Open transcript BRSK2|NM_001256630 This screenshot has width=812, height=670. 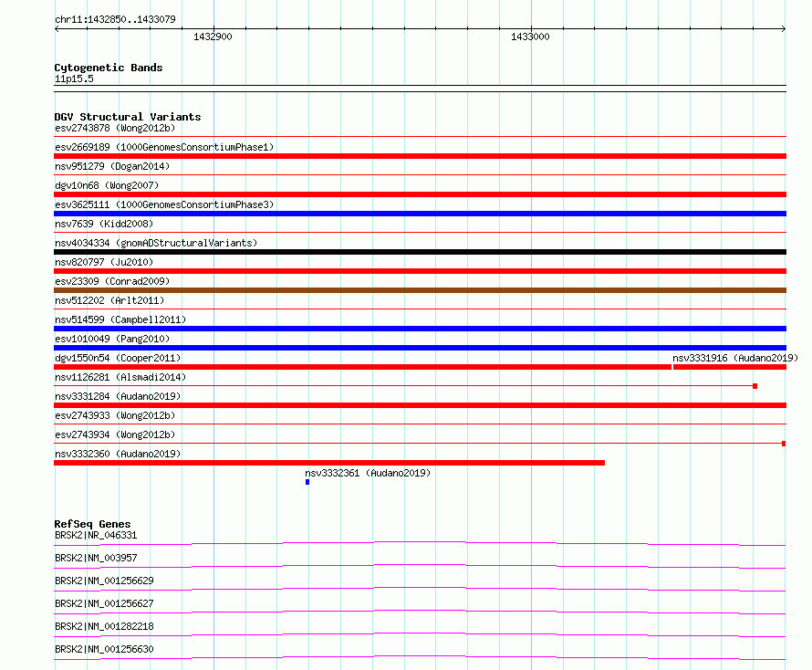[x=104, y=649]
